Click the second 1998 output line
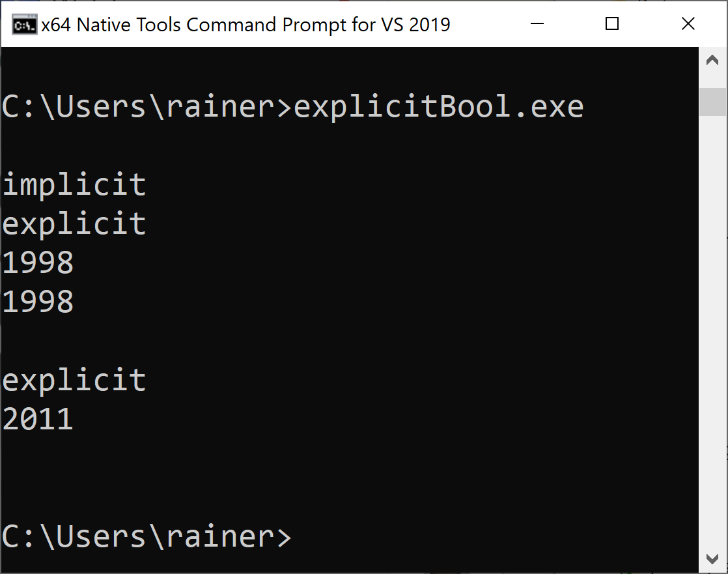The height and width of the screenshot is (574, 728). (x=38, y=302)
